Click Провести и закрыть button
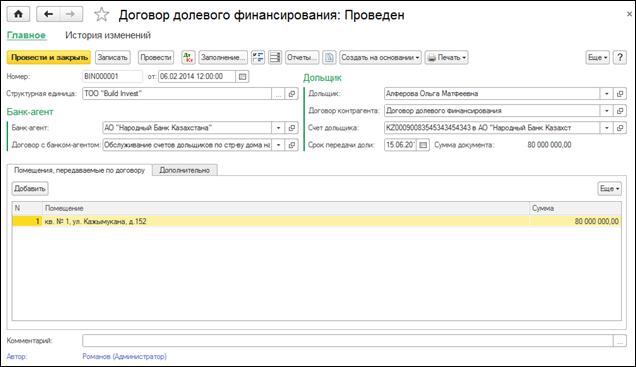The height and width of the screenshot is (367, 636). [x=49, y=58]
